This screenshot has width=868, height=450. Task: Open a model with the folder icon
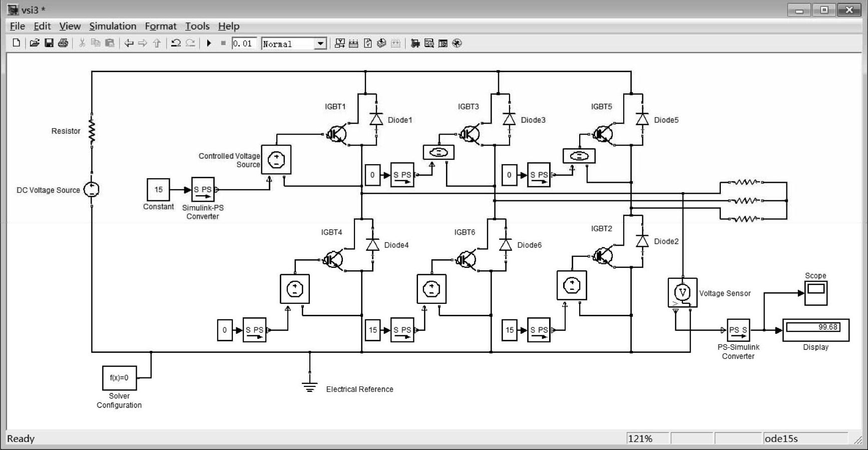pyautogui.click(x=35, y=43)
